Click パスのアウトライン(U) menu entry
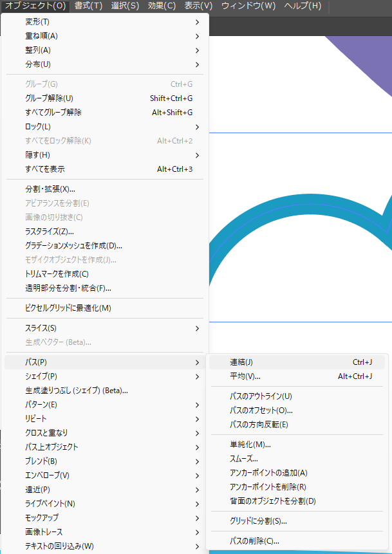The image size is (392, 554). click(261, 396)
